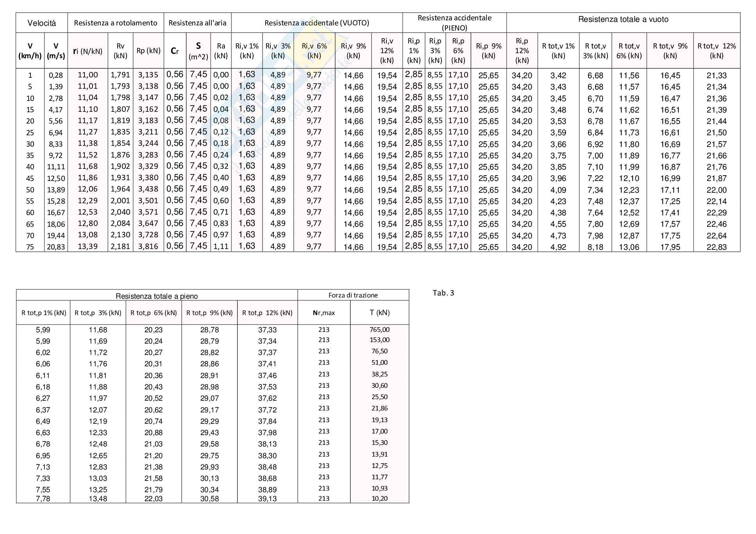
Task: Select the 39,13 cell in last row
Action: tap(267, 499)
